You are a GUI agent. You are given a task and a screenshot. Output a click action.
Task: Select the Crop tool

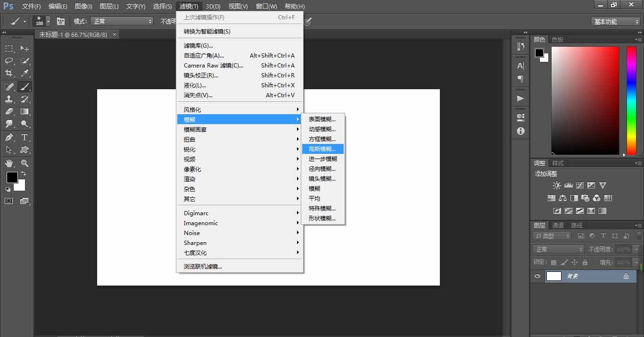click(8, 73)
